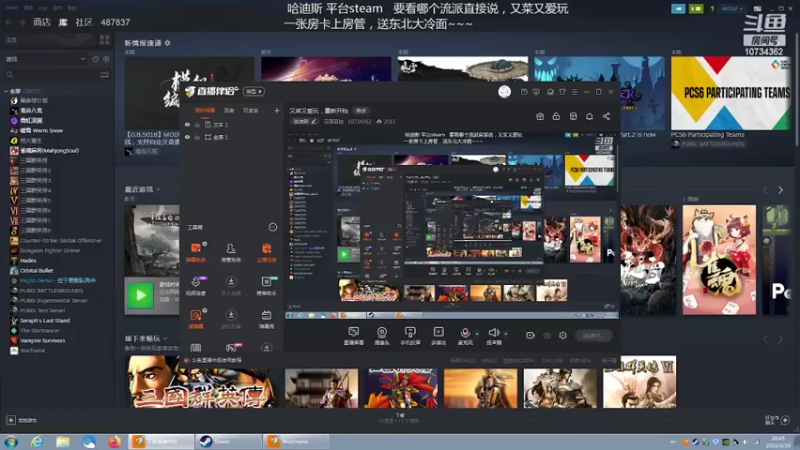Click the gift box icon in stream header
Viewport: 800px width, 450px height.
pyautogui.click(x=540, y=116)
